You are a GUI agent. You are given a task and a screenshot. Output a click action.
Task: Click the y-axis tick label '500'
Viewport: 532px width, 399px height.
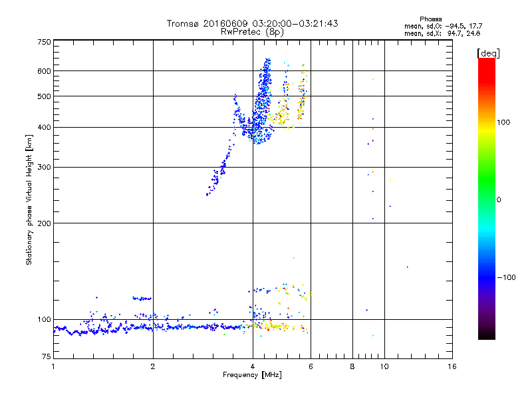[x=44, y=96]
